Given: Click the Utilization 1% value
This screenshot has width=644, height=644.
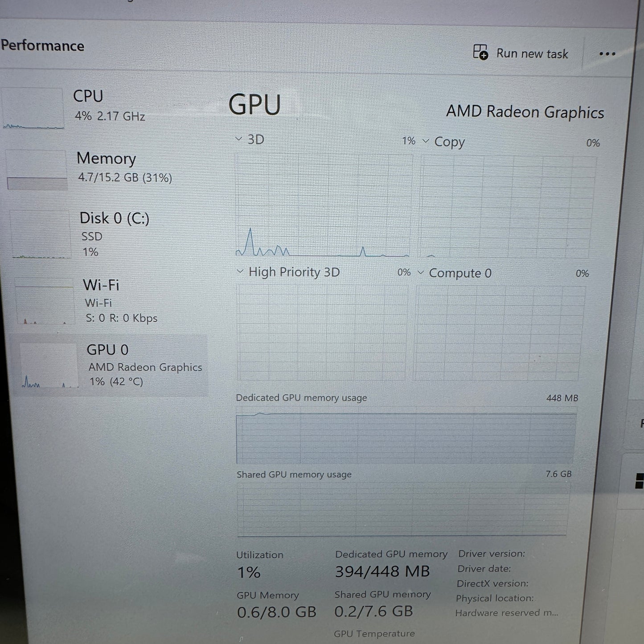Looking at the screenshot, I should click(249, 572).
